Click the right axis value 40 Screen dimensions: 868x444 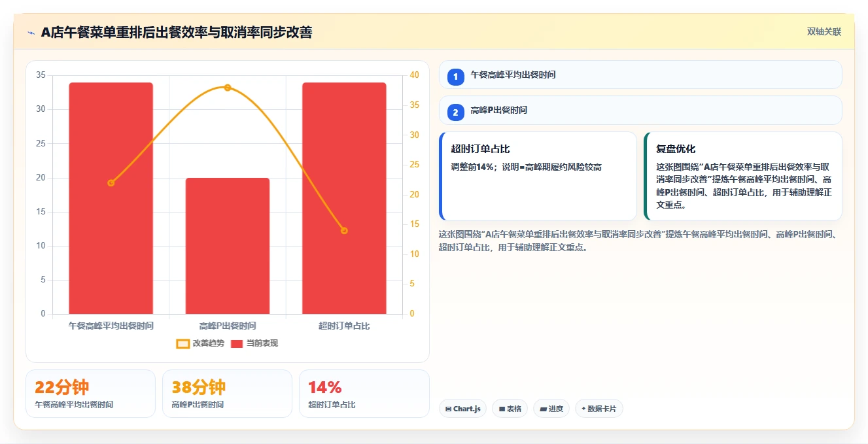413,75
